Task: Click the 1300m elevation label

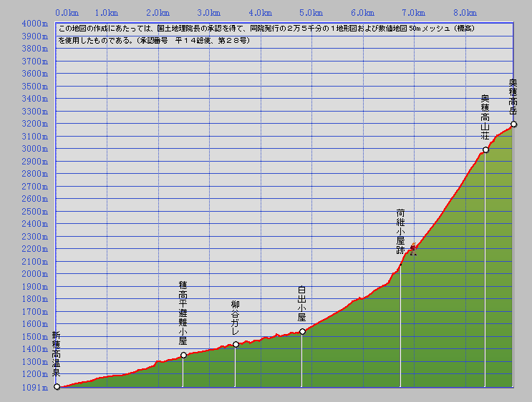Action: (35, 362)
